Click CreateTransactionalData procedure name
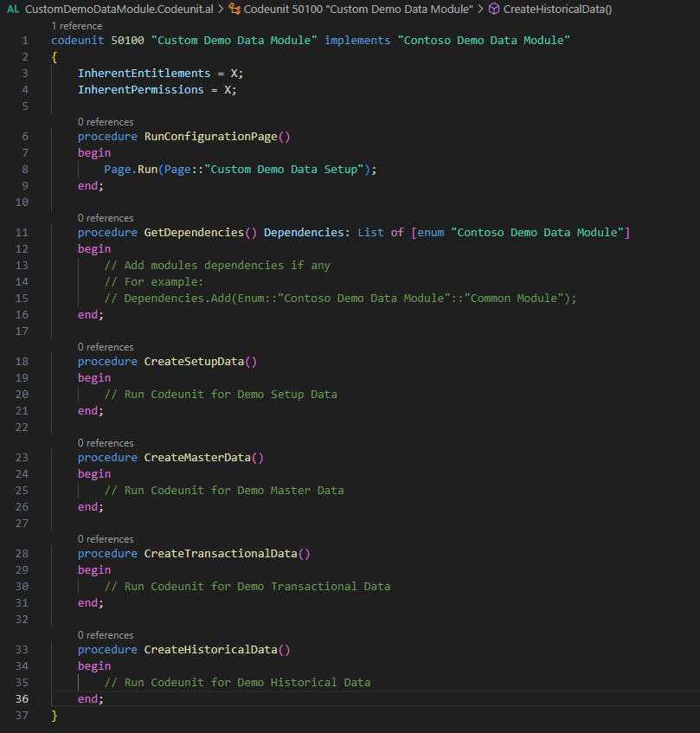Image resolution: width=700 pixels, height=733 pixels. (221, 554)
